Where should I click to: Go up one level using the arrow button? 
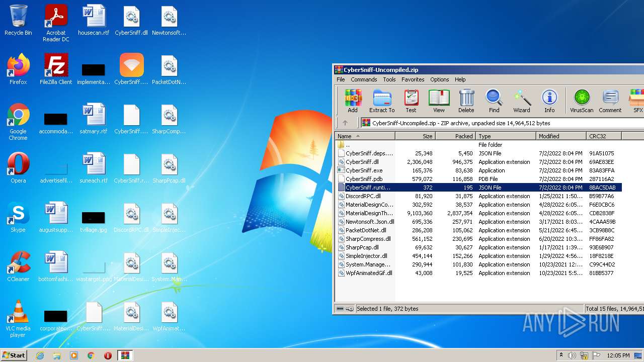click(345, 123)
